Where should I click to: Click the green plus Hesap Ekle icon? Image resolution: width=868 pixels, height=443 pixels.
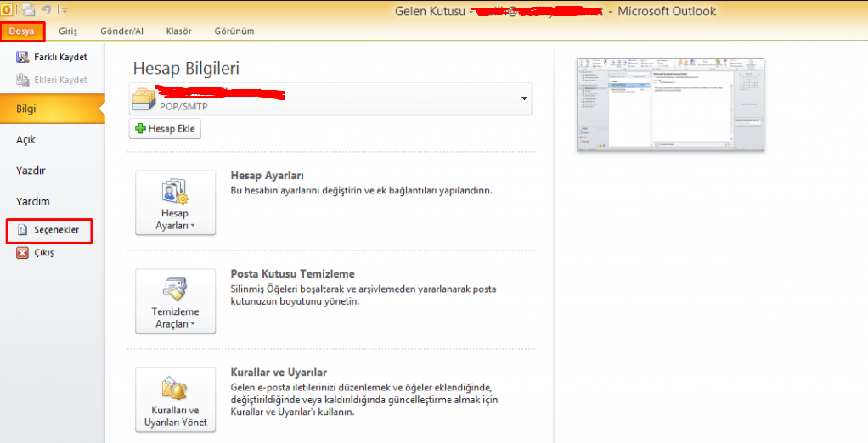[x=141, y=128]
